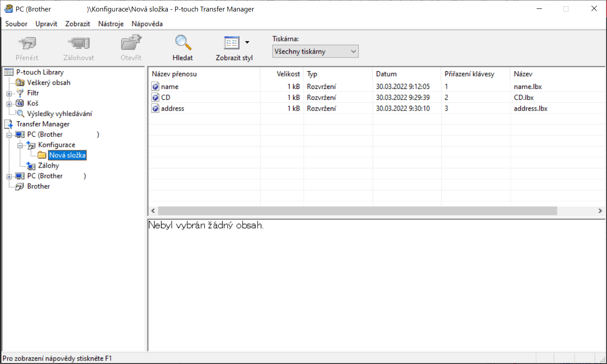Sort by Název přenosu column header
Screen dimensions: 607x364
pos(204,74)
